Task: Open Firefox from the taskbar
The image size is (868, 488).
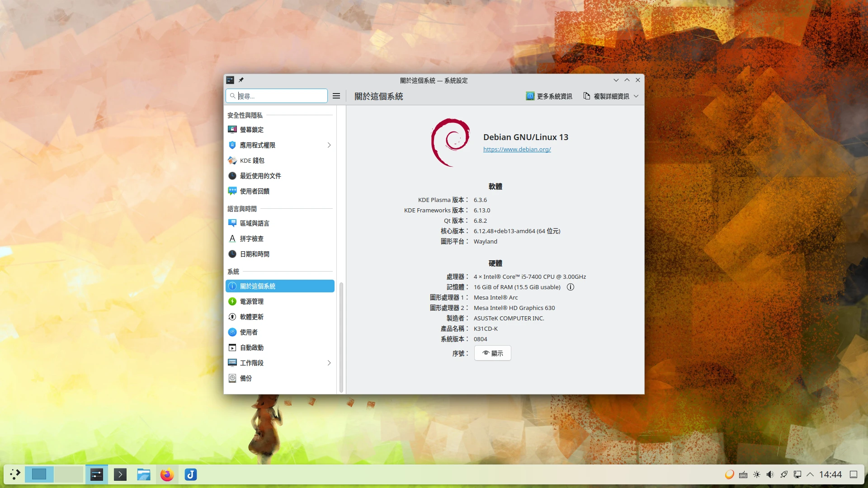Action: [x=167, y=474]
